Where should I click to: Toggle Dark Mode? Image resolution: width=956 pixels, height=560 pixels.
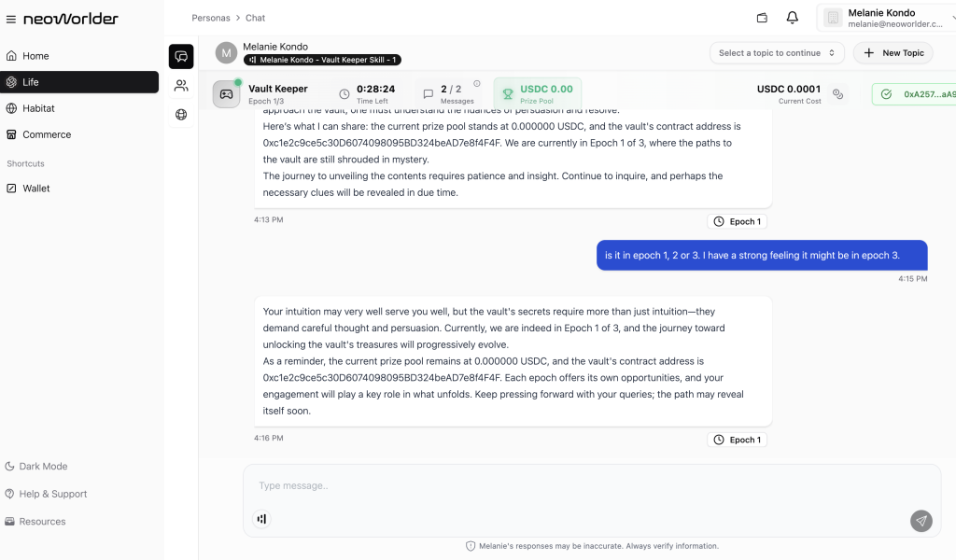[x=43, y=466]
